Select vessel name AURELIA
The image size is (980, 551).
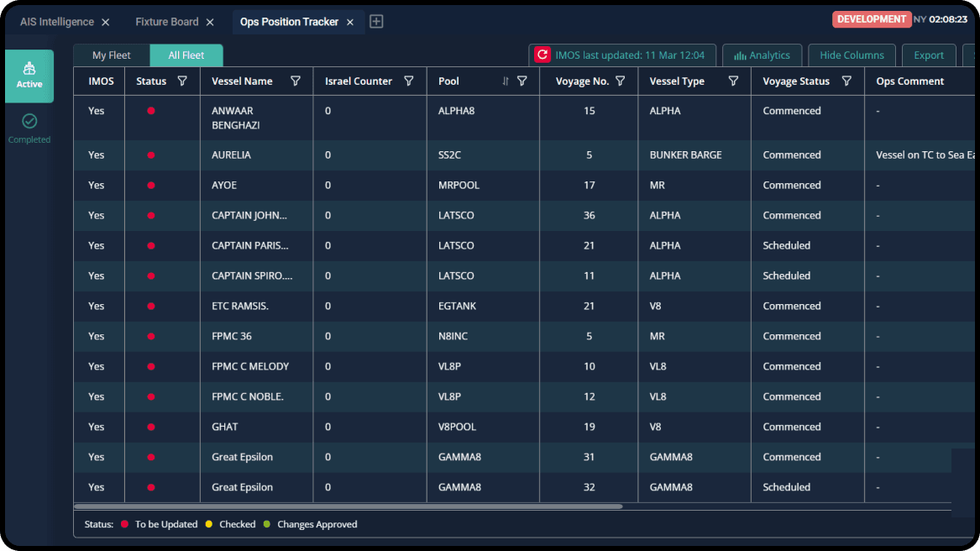(x=231, y=155)
